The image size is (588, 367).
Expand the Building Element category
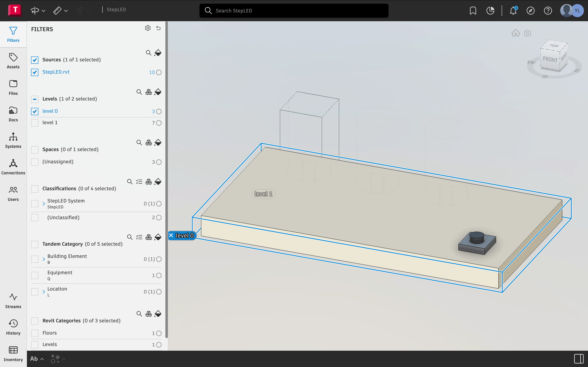(44, 259)
